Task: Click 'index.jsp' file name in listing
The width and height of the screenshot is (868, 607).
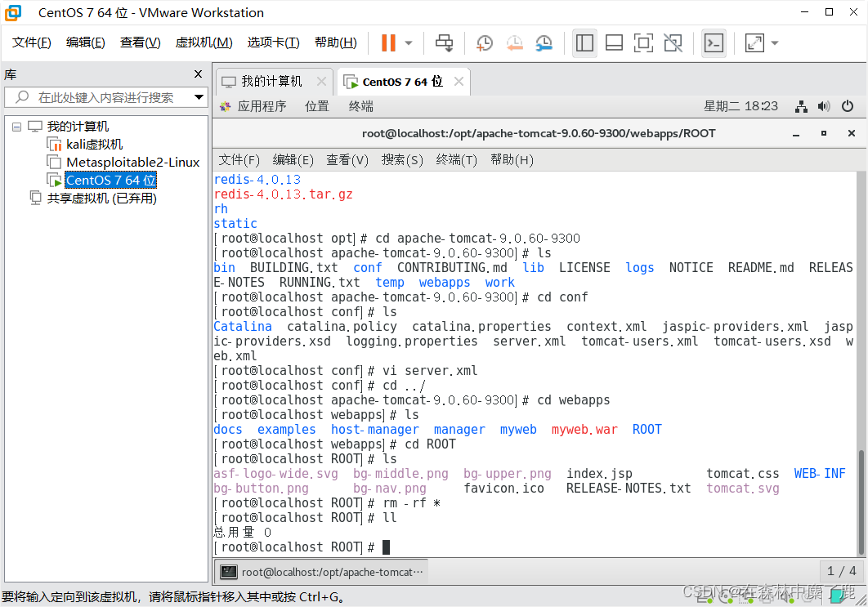Action: click(x=599, y=474)
